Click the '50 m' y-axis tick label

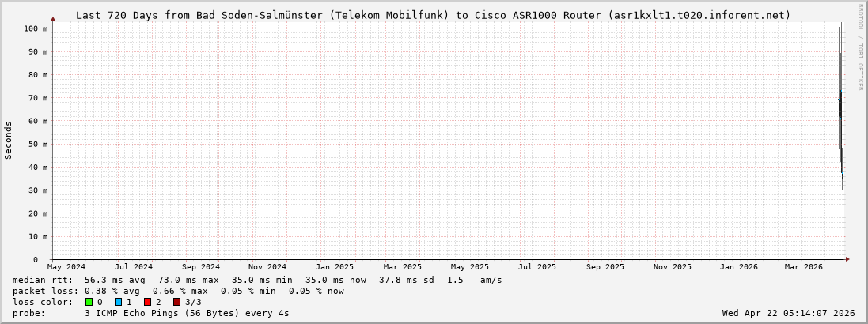coord(37,144)
